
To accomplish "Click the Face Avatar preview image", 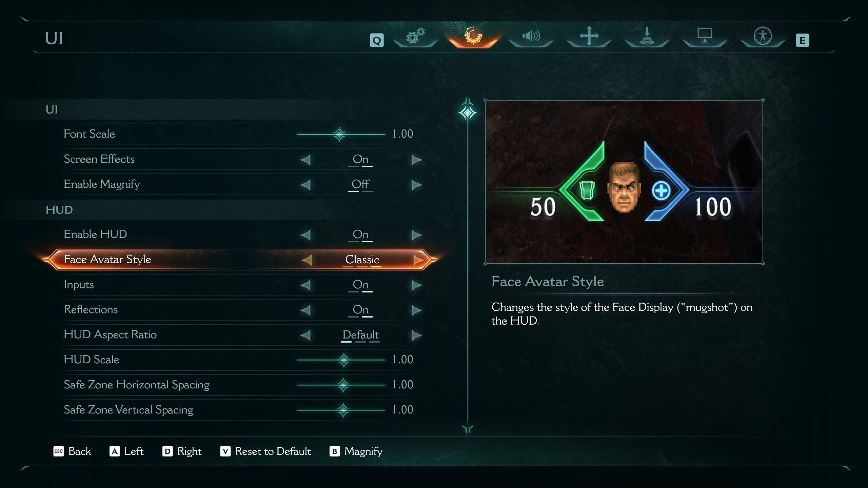I will 624,182.
